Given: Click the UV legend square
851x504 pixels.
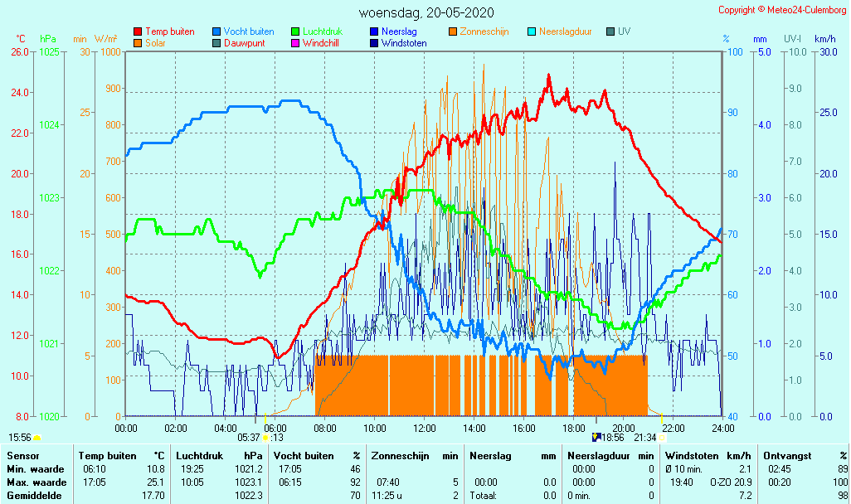Looking at the screenshot, I should coord(610,31).
